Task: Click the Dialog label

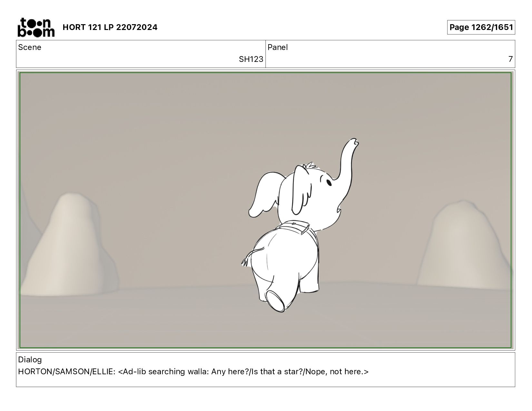Action: tap(30, 360)
